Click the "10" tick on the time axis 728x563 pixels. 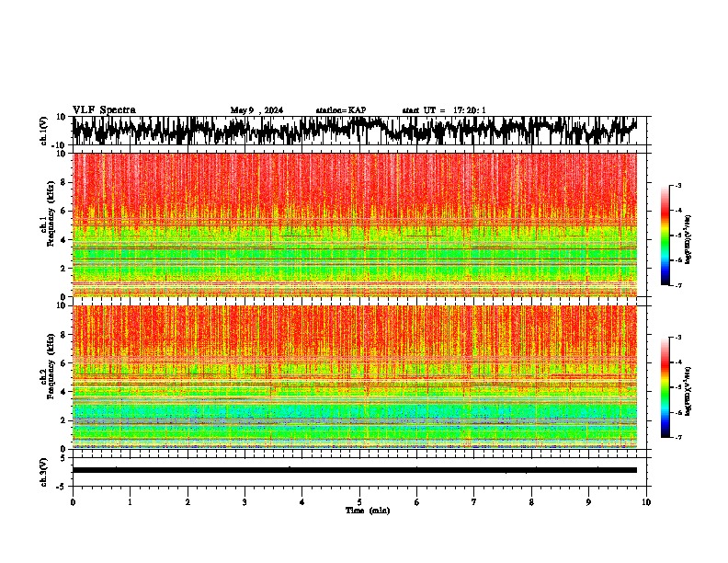(x=646, y=502)
